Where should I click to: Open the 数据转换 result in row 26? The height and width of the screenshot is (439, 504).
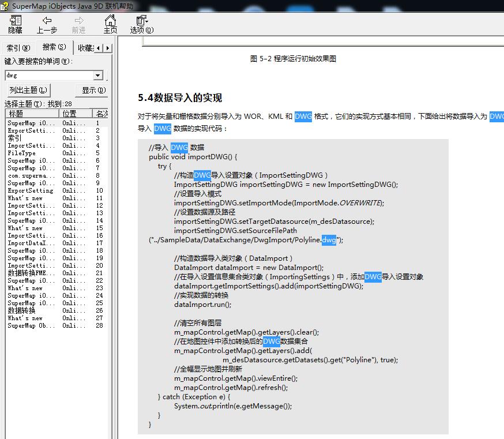point(22,310)
